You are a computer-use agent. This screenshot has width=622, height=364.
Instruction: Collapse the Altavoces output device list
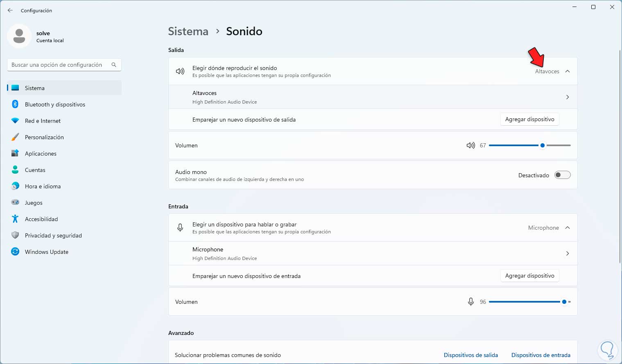click(568, 71)
